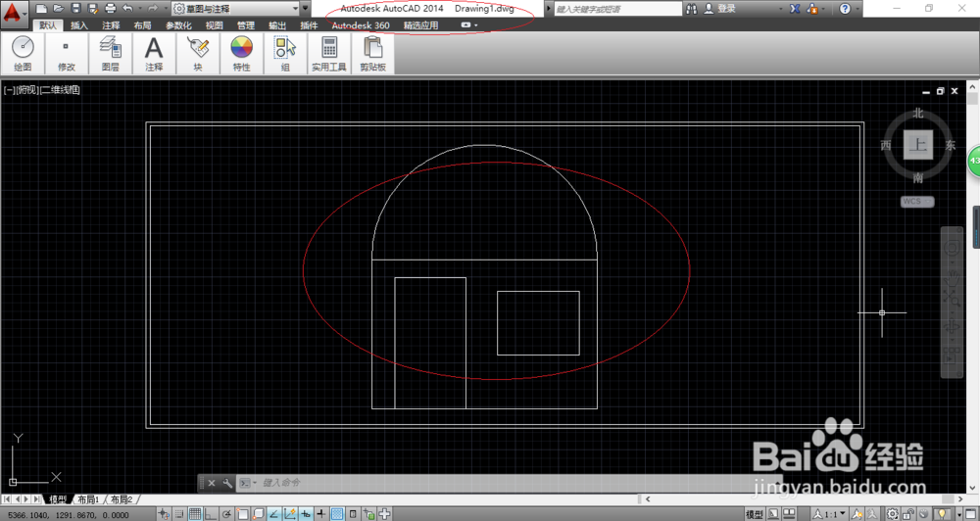Expand the Help dropdown arrow
This screenshot has height=521, width=980.
pos(857,9)
